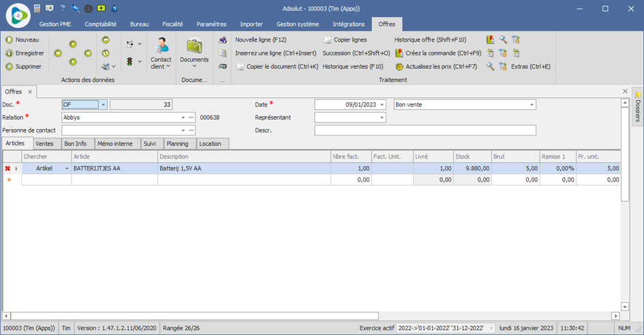Open the Relation Abbys dropdown arrow
The image size is (644, 335).
183,117
